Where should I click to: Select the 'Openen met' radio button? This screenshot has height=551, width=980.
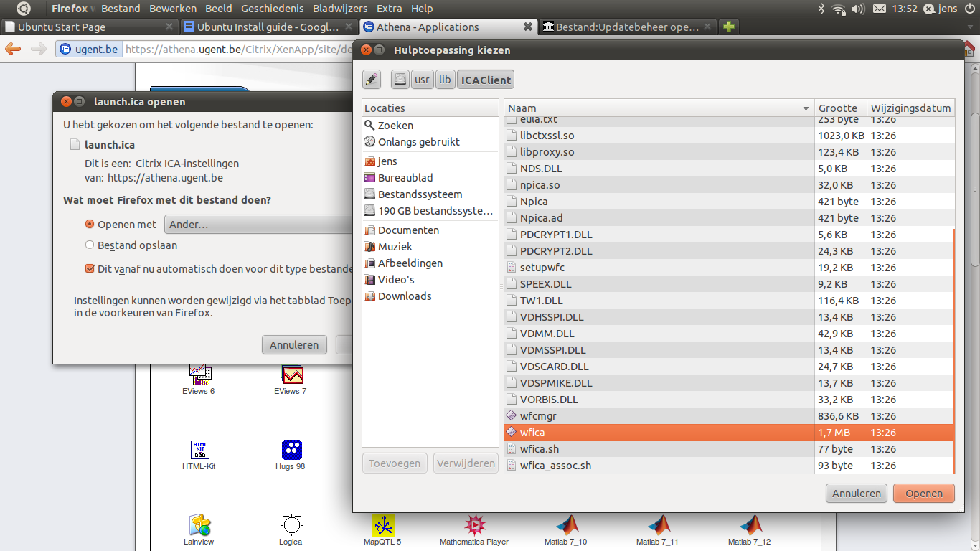[x=90, y=225]
